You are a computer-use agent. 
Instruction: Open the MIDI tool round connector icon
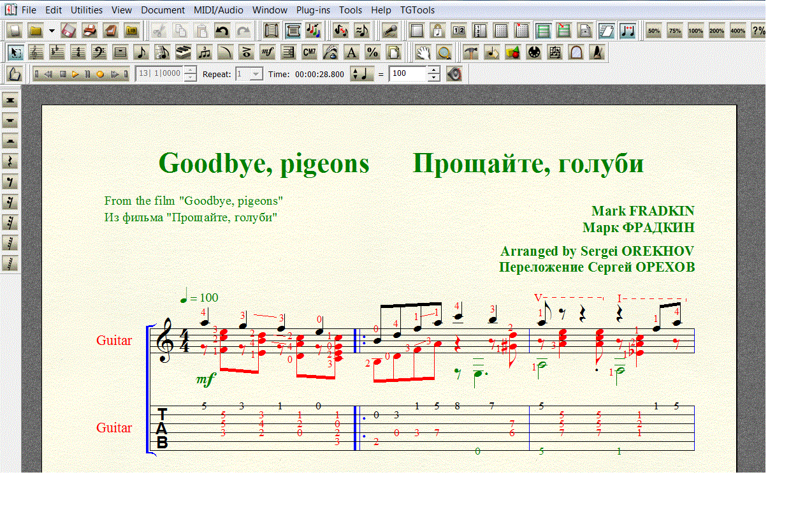coord(533,52)
